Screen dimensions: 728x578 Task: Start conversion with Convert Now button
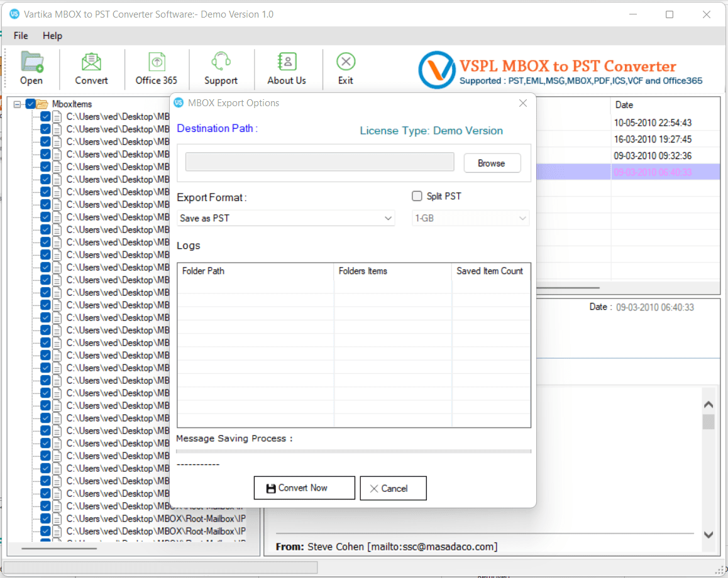[304, 488]
